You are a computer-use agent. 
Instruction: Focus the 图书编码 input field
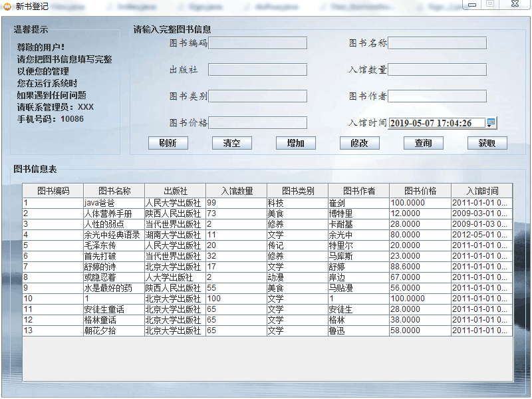click(x=258, y=43)
